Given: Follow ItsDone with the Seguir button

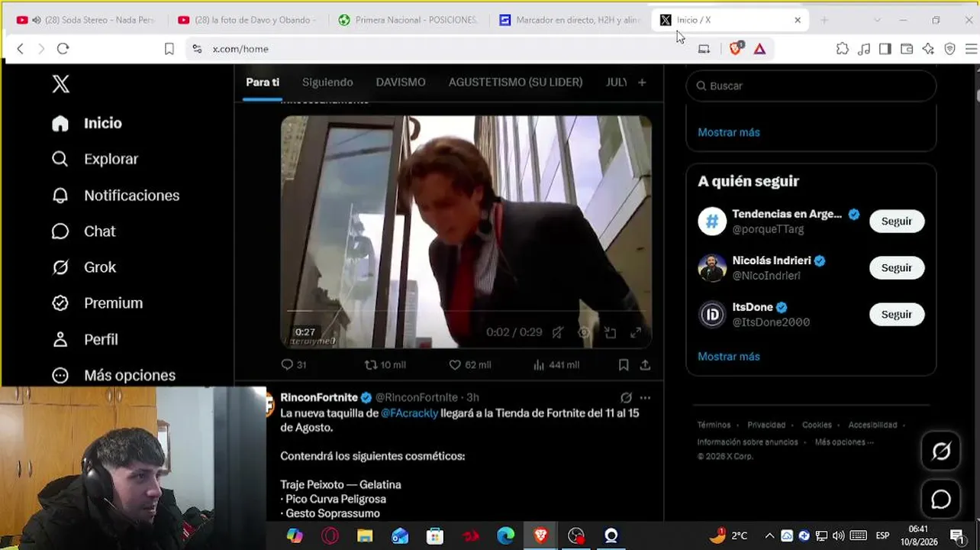Looking at the screenshot, I should (897, 315).
